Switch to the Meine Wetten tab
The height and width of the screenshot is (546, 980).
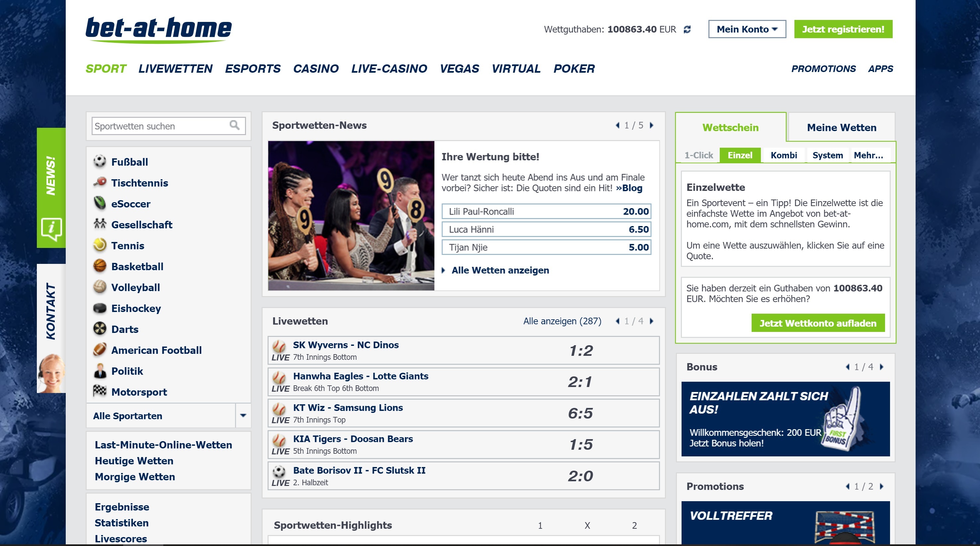click(x=842, y=127)
